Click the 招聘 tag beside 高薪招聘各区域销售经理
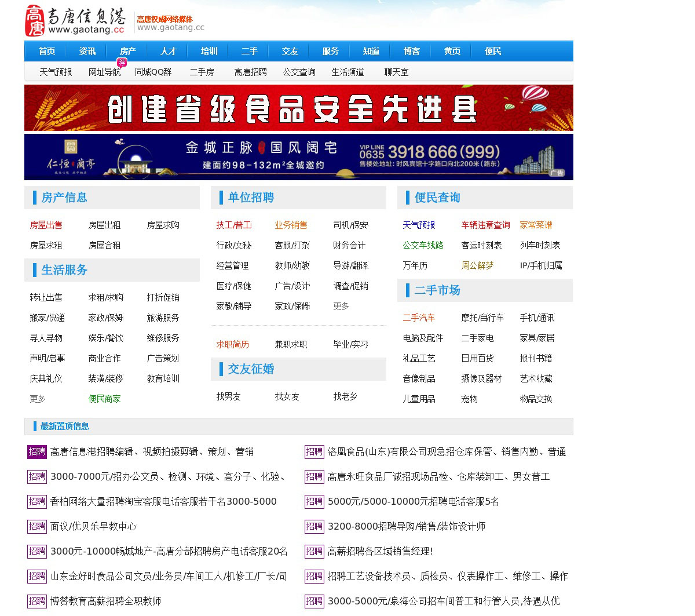Viewport: 695px width, 616px height. pyautogui.click(x=314, y=552)
